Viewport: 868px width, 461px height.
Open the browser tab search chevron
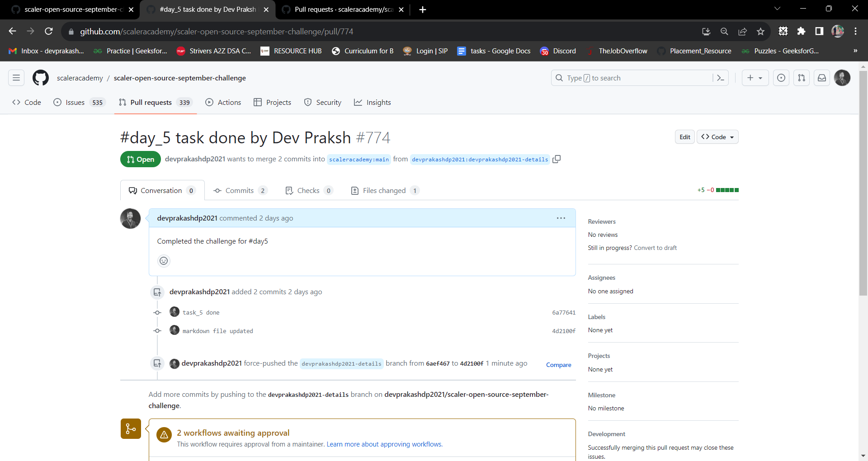[x=777, y=8]
